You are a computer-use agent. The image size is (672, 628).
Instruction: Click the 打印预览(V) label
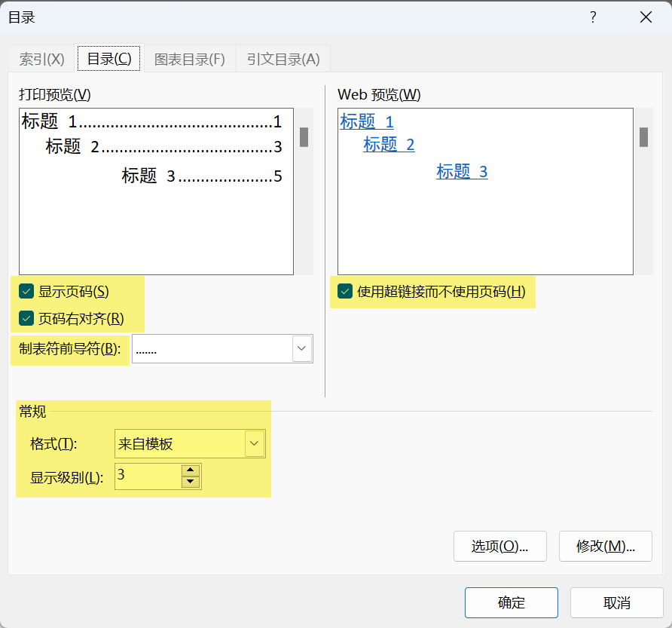(x=55, y=94)
